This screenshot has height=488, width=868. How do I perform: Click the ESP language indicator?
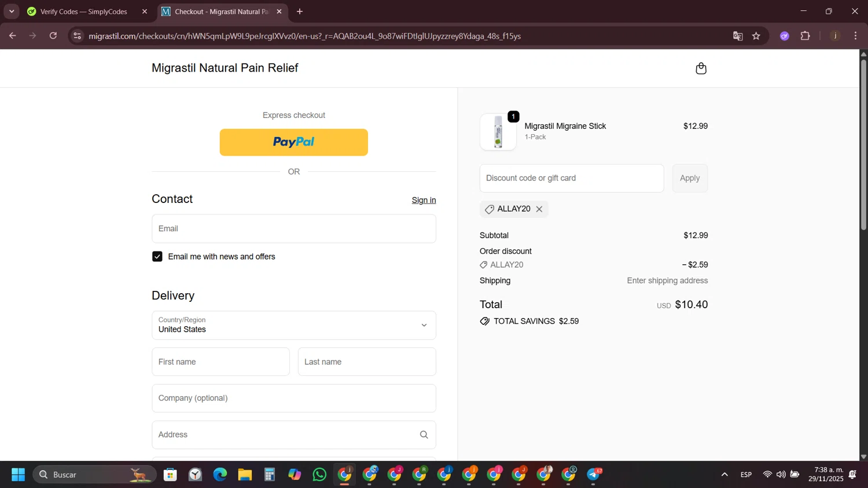coord(746,475)
